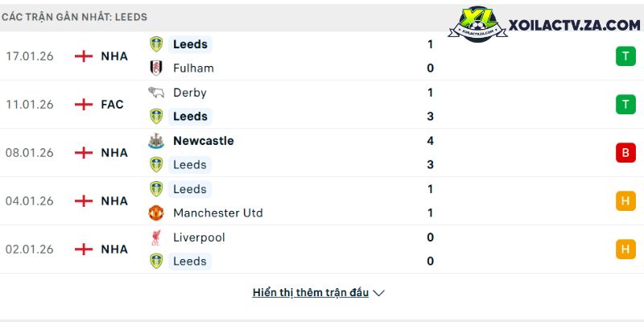Screen dimensions: 644x322
Task: Click the red B result badge
Action: (625, 153)
